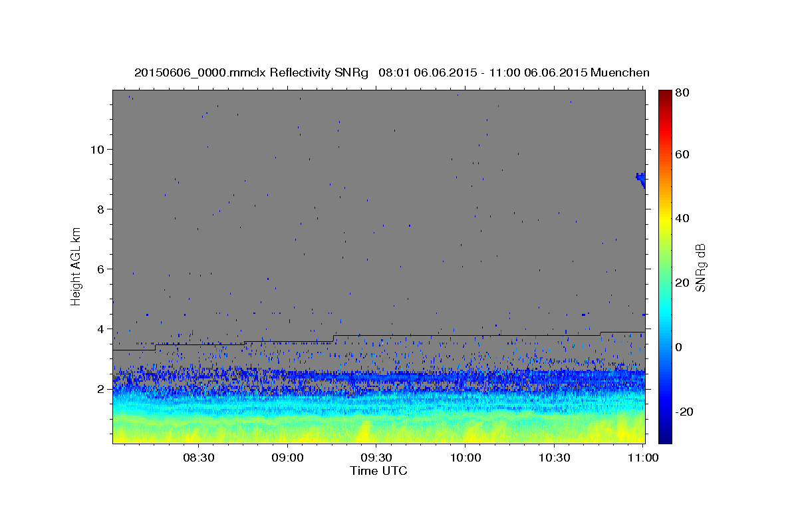Click the 10:30 time tick label
This screenshot has height=532, width=798.
tap(555, 458)
